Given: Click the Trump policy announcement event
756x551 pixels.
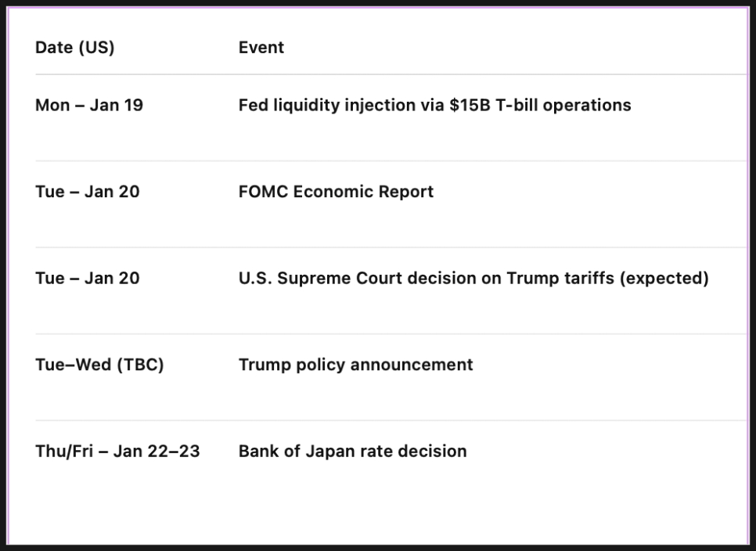Looking at the screenshot, I should click(x=355, y=365).
